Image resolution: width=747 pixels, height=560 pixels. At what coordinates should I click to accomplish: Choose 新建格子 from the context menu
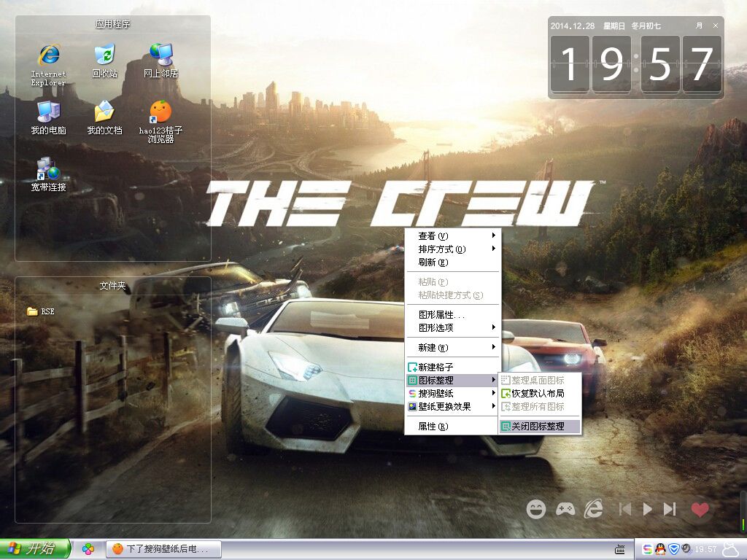(x=452, y=367)
